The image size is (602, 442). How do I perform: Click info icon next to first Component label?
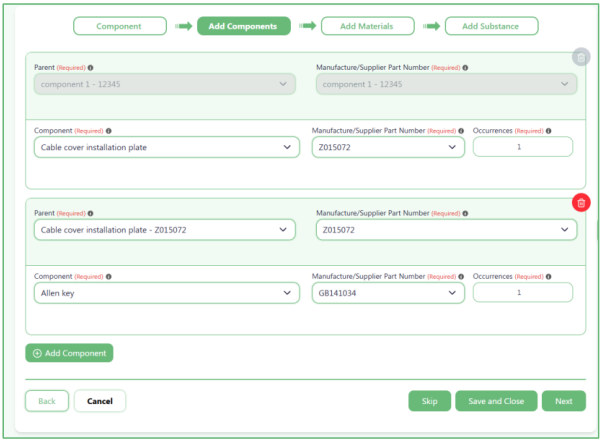pos(109,131)
